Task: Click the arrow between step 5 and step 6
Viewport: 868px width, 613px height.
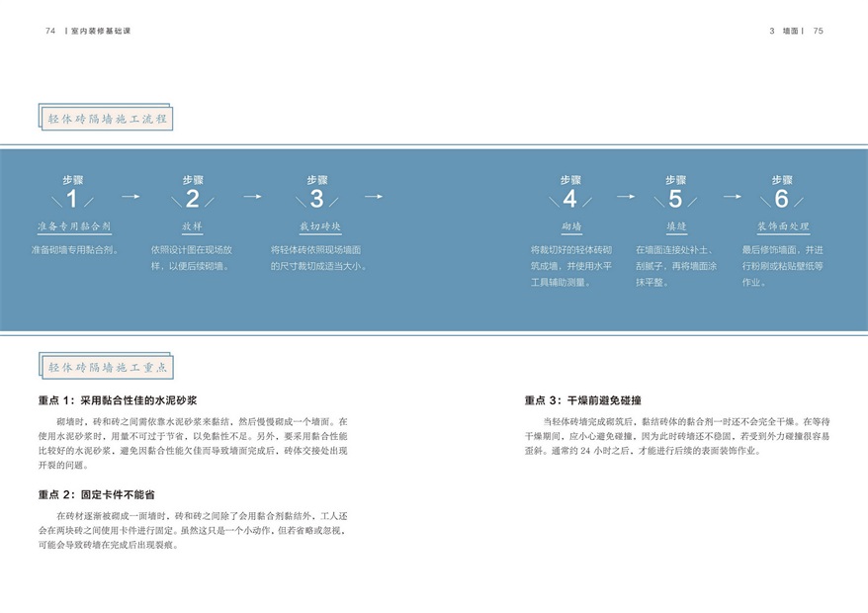Action: click(x=732, y=197)
